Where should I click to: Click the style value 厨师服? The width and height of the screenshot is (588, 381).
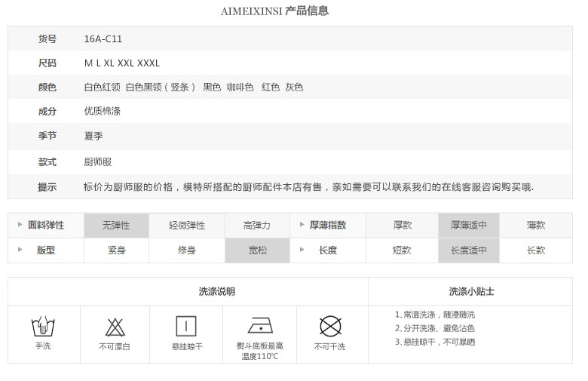98,162
